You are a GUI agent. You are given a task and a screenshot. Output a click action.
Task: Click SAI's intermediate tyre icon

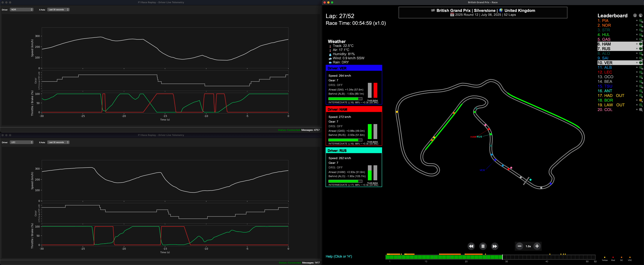coord(640,58)
